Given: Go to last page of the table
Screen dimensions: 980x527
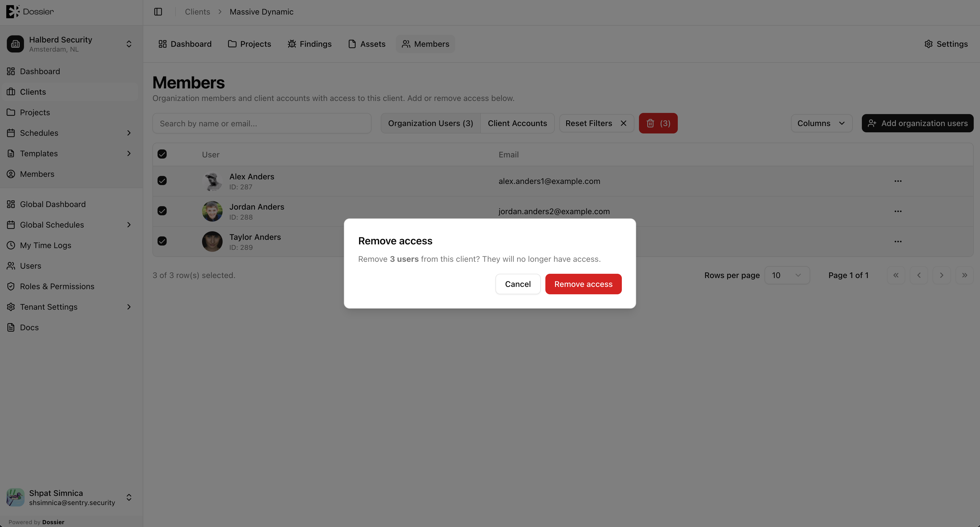Looking at the screenshot, I should coord(964,275).
